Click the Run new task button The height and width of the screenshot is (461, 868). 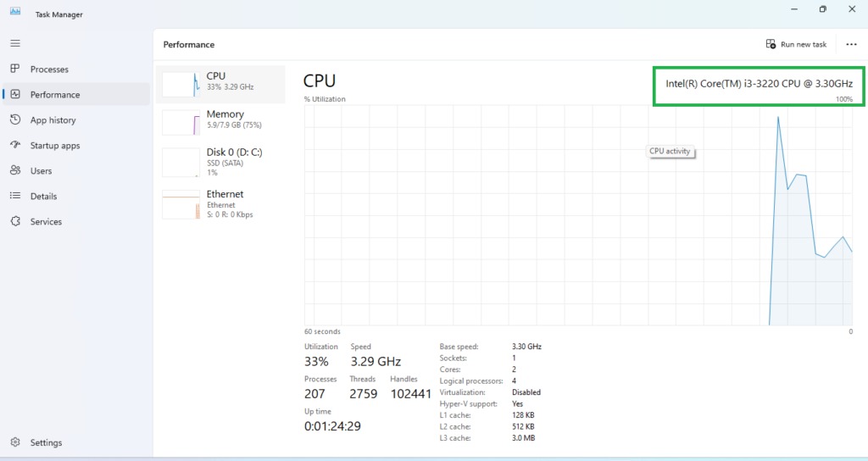796,44
